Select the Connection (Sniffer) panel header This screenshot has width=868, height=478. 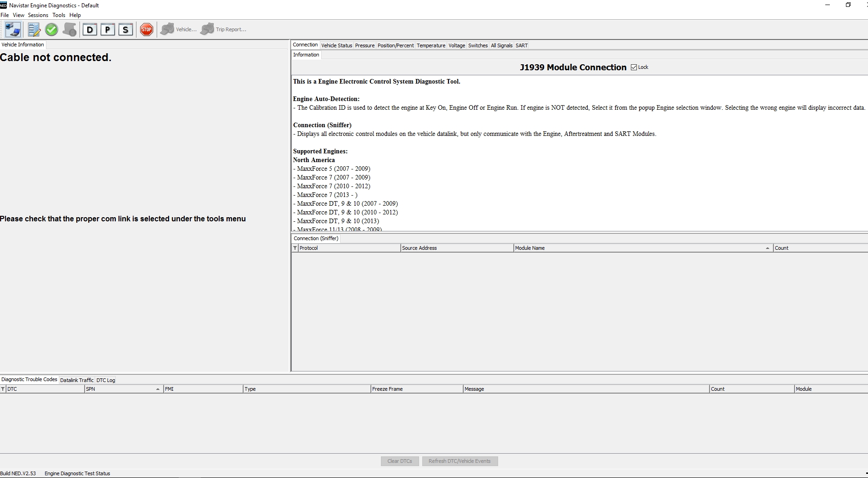coord(316,238)
